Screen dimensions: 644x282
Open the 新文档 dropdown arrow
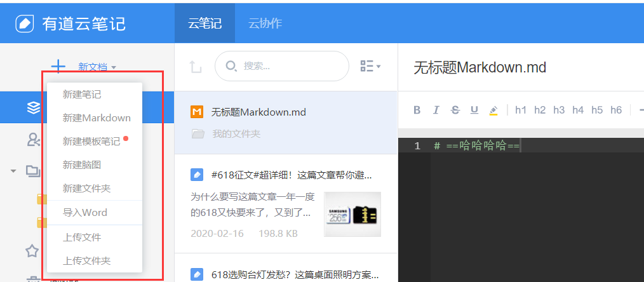tap(114, 67)
